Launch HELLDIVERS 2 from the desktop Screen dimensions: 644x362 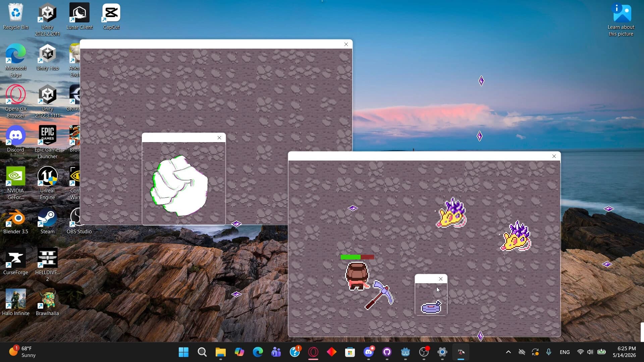pyautogui.click(x=47, y=265)
